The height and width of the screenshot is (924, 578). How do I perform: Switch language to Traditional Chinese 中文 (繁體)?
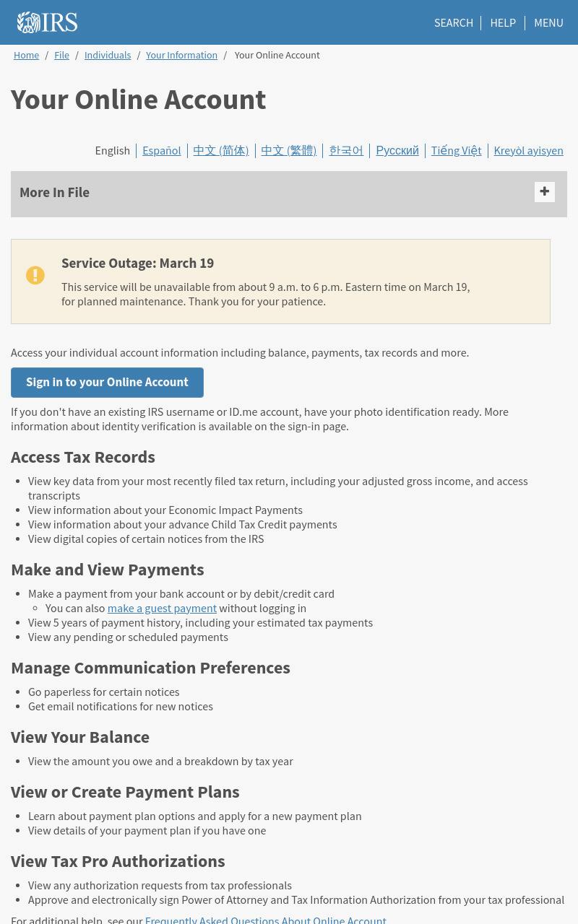point(288,150)
